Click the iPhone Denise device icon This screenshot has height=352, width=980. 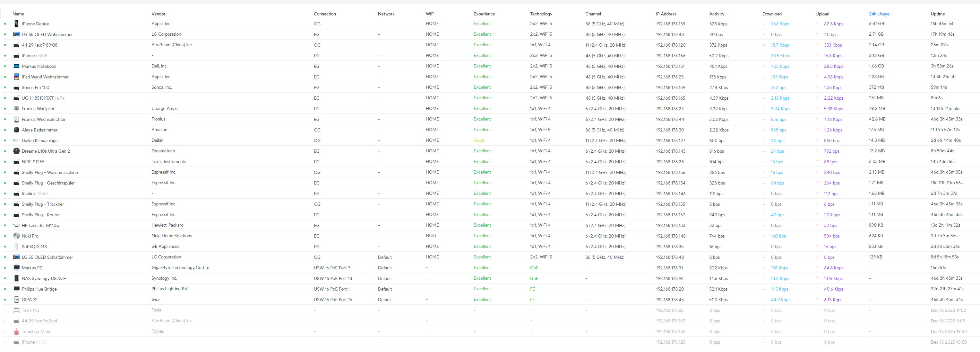(x=16, y=23)
